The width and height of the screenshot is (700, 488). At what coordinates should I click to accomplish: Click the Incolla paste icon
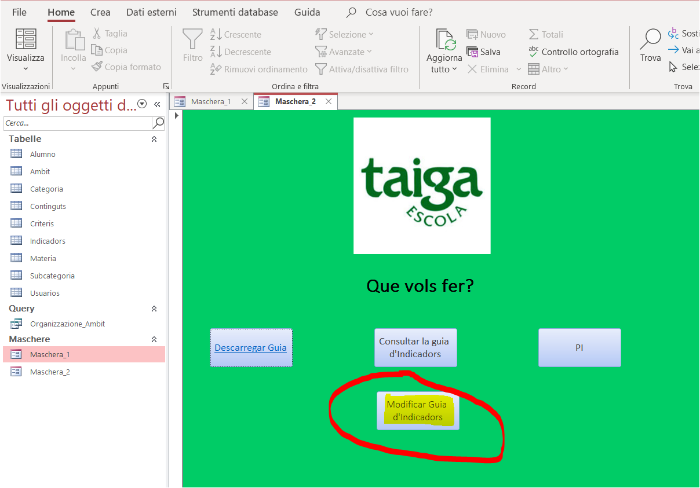click(74, 40)
